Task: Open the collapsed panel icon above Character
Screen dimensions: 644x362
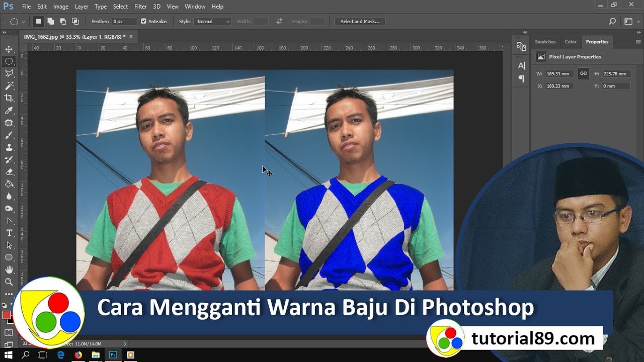Action: click(521, 47)
